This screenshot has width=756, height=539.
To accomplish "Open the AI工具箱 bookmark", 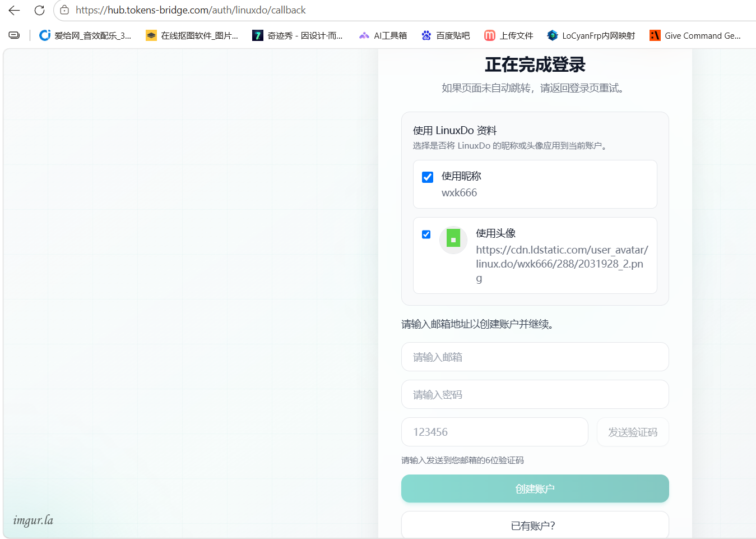I will pos(383,35).
